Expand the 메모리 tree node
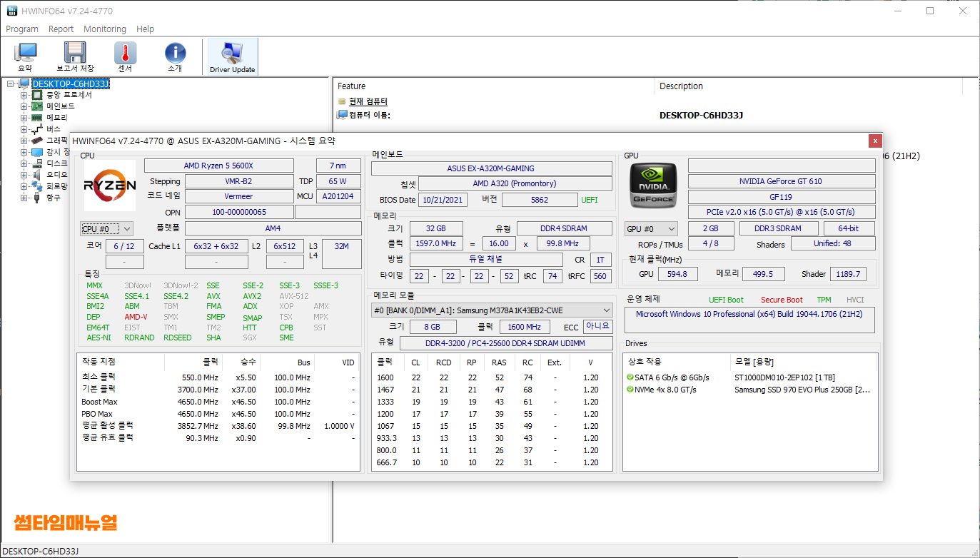Screen dimensions: 980x558 click(24, 118)
